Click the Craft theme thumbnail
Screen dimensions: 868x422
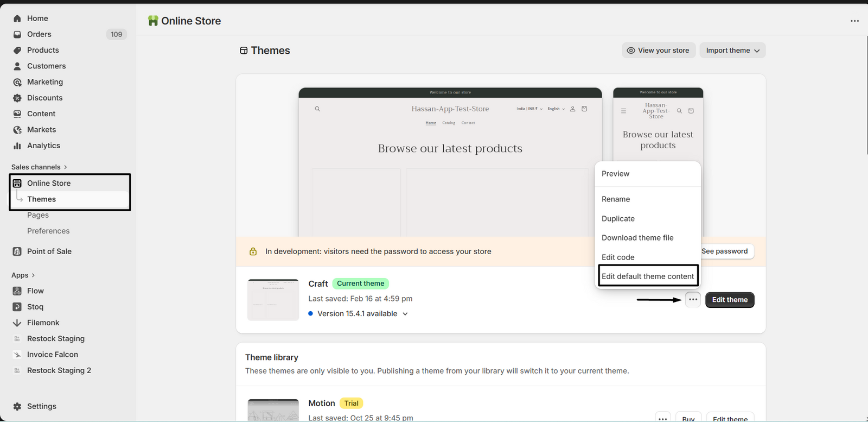click(x=273, y=300)
